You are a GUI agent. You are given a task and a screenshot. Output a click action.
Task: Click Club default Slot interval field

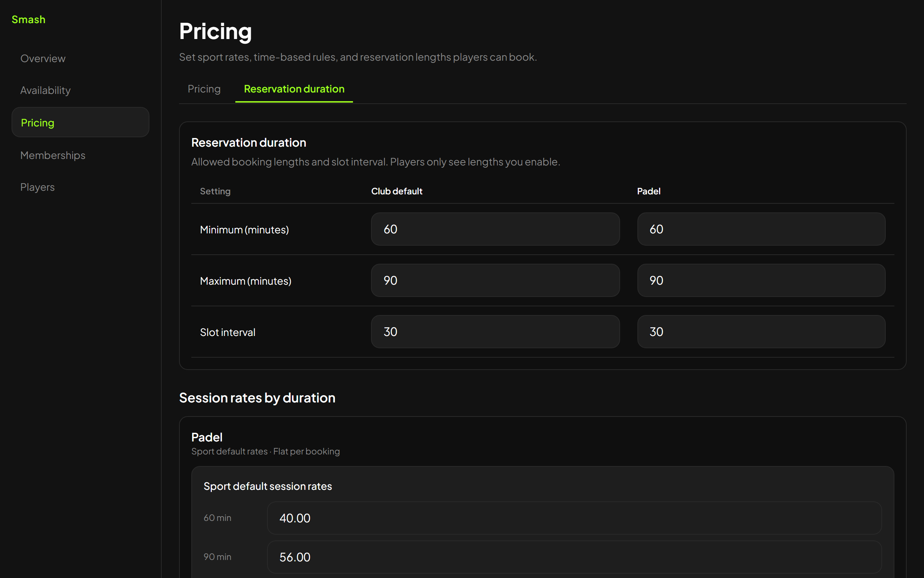pos(495,331)
